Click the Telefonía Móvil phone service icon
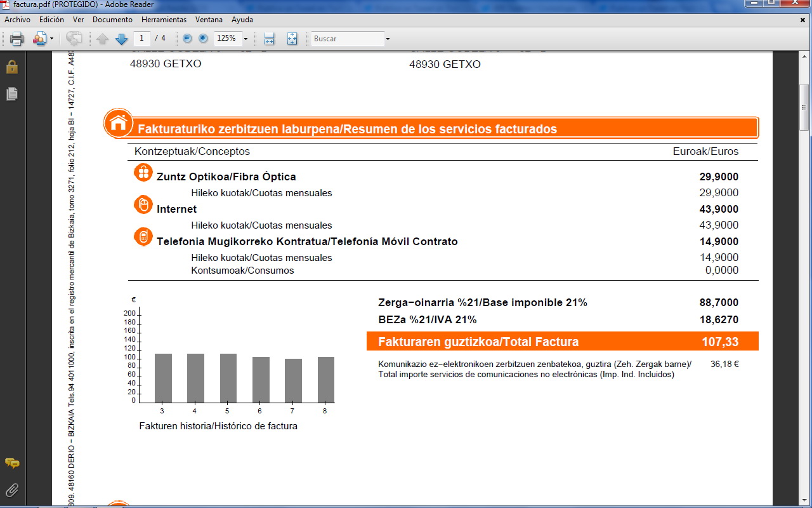This screenshot has height=508, width=812. pyautogui.click(x=143, y=237)
